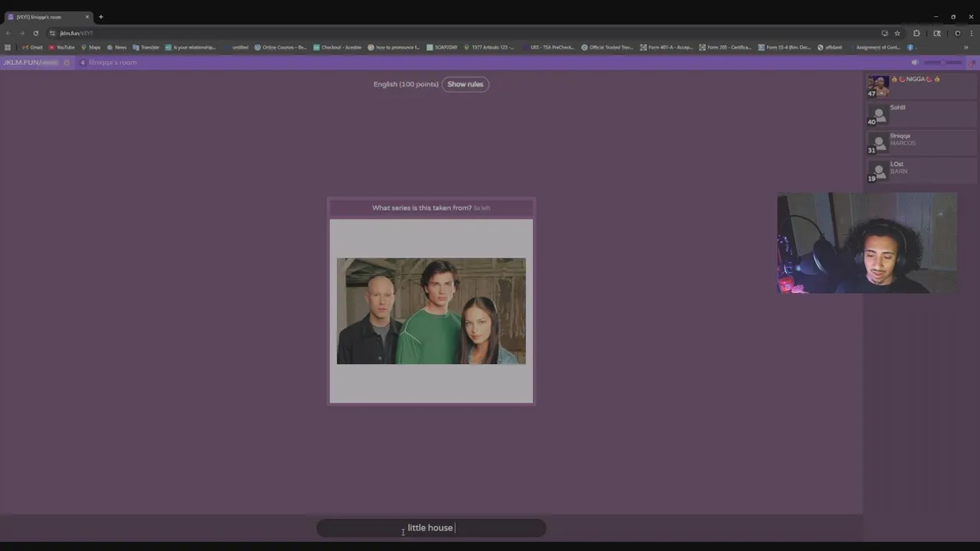980x551 pixels.
Task: Open the Form SS-4 bookmark
Action: [x=784, y=47]
